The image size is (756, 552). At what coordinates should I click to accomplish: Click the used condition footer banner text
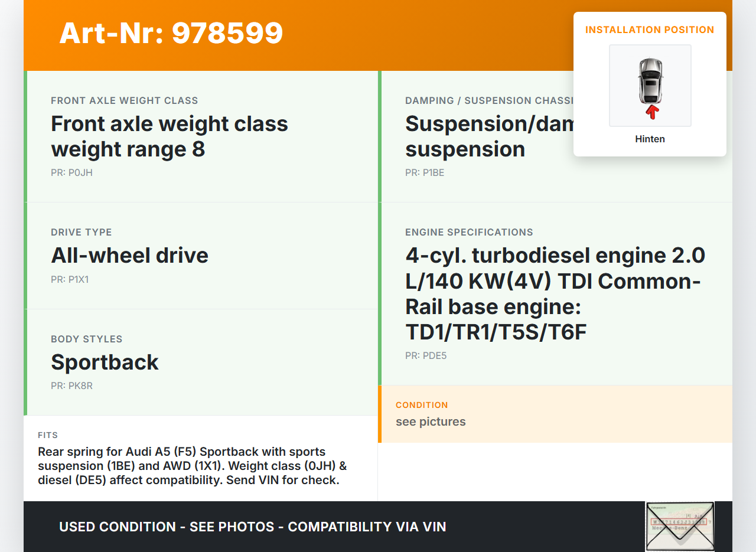point(253,527)
